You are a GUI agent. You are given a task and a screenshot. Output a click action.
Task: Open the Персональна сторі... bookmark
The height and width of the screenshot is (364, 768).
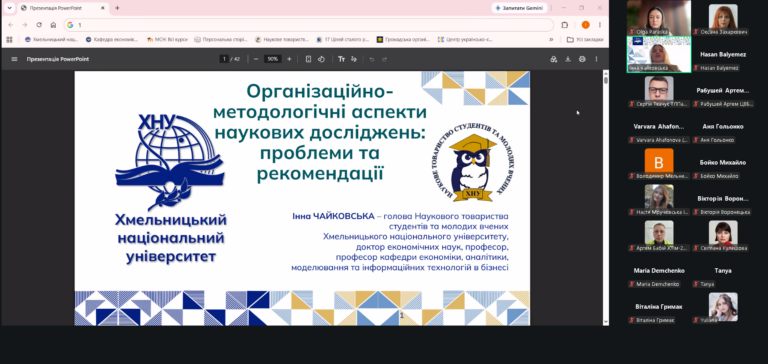(221, 40)
